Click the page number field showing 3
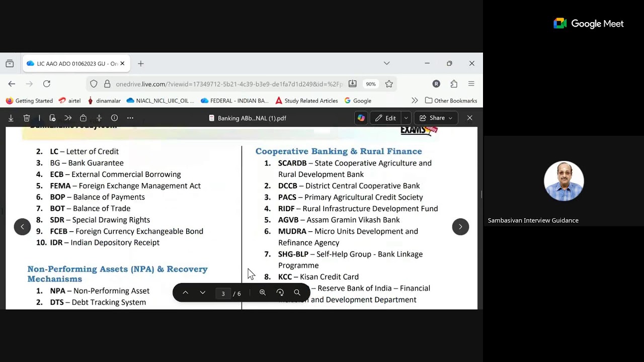This screenshot has width=644, height=362. (x=223, y=293)
